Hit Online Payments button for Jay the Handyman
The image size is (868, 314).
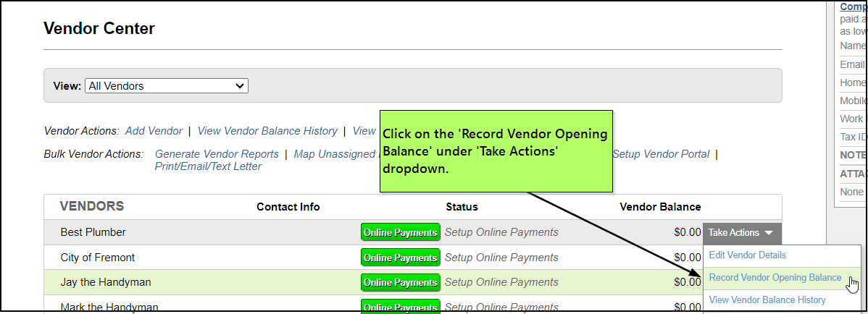[401, 282]
